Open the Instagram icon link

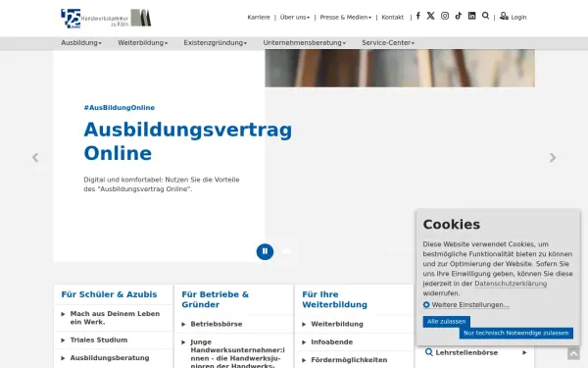[x=445, y=16]
